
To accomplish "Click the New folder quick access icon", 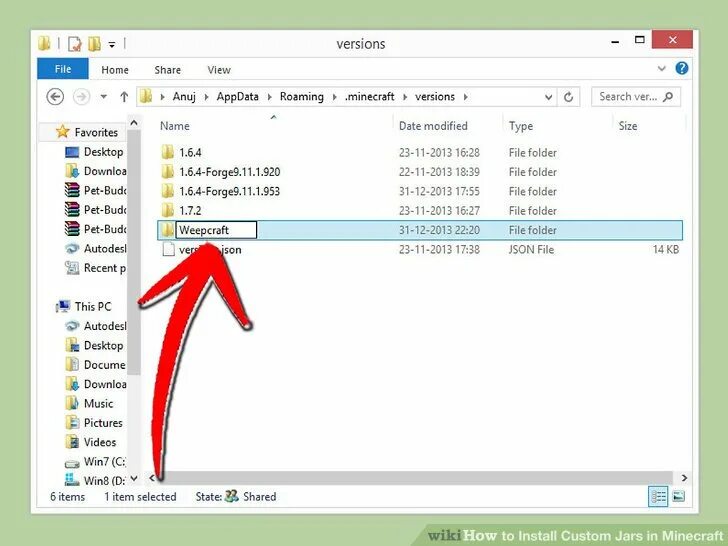I will [94, 44].
